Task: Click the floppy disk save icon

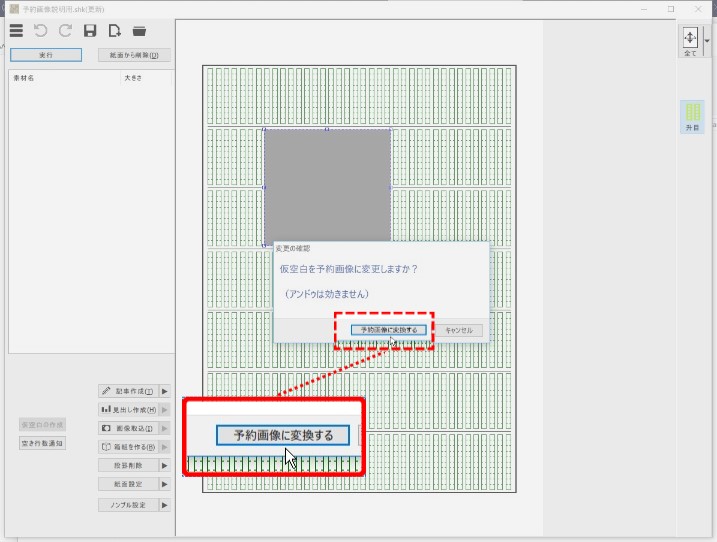Action: click(x=90, y=31)
